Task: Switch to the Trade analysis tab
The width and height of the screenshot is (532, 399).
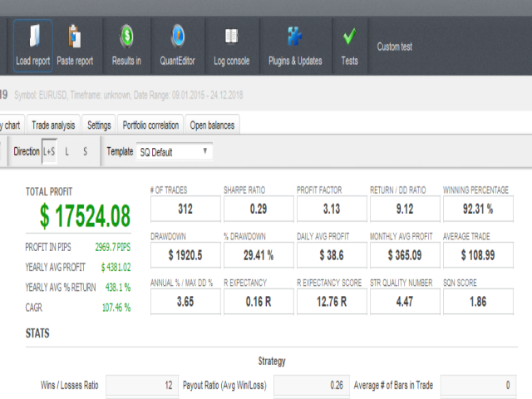Action: click(53, 126)
